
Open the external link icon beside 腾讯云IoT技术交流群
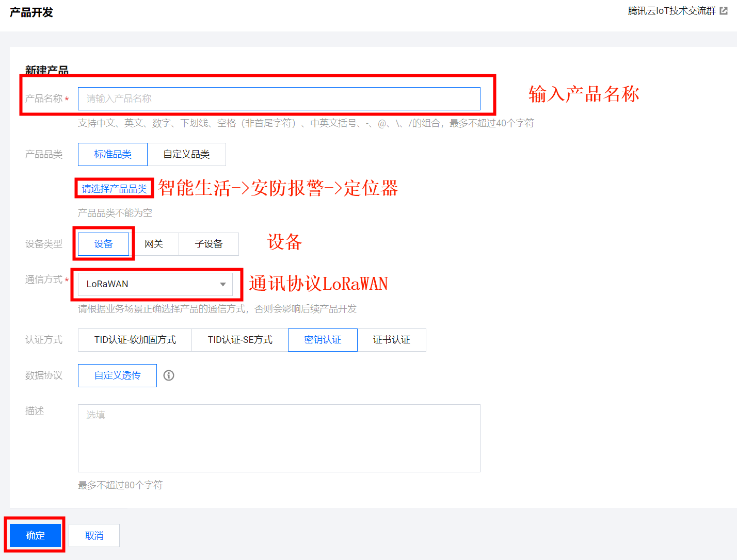tap(724, 11)
